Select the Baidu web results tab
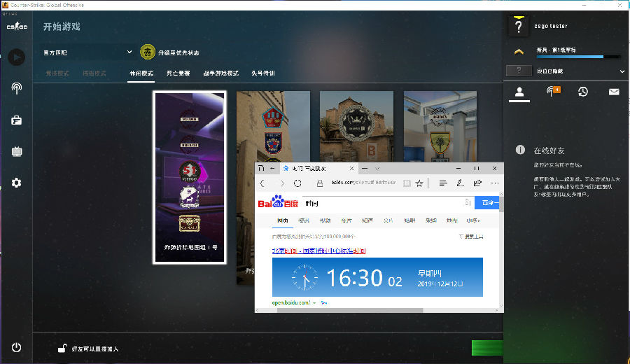Viewport: 630px width, 364px height. pyautogui.click(x=283, y=220)
